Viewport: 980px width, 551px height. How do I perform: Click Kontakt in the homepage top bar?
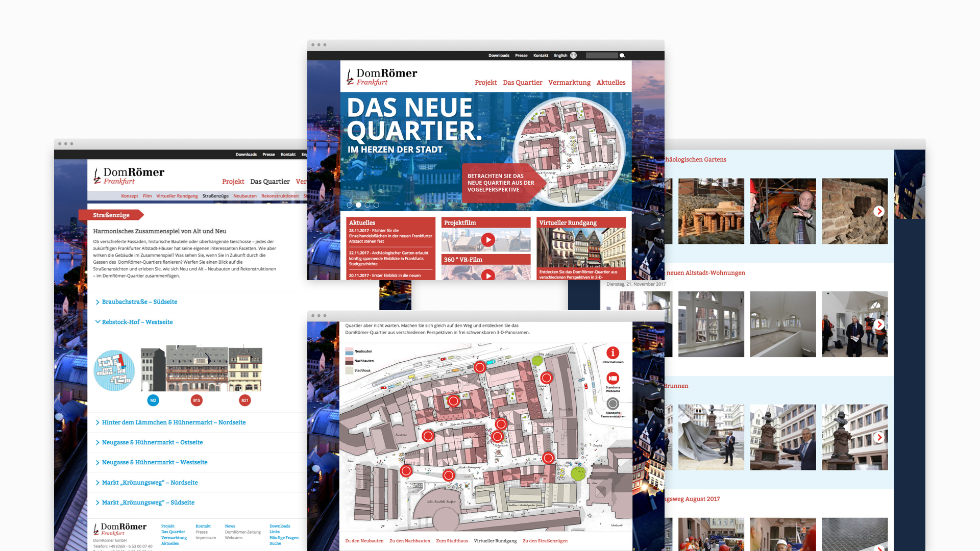click(x=541, y=56)
